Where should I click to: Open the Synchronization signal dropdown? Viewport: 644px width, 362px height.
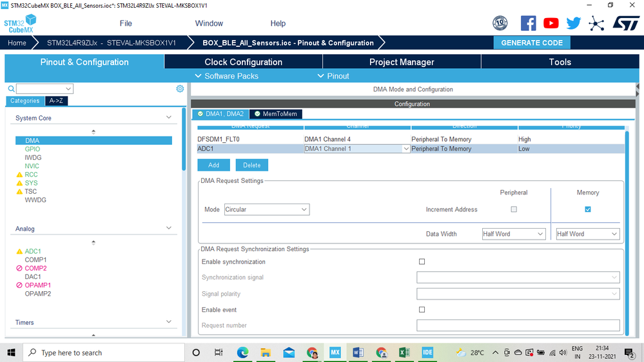pos(518,278)
